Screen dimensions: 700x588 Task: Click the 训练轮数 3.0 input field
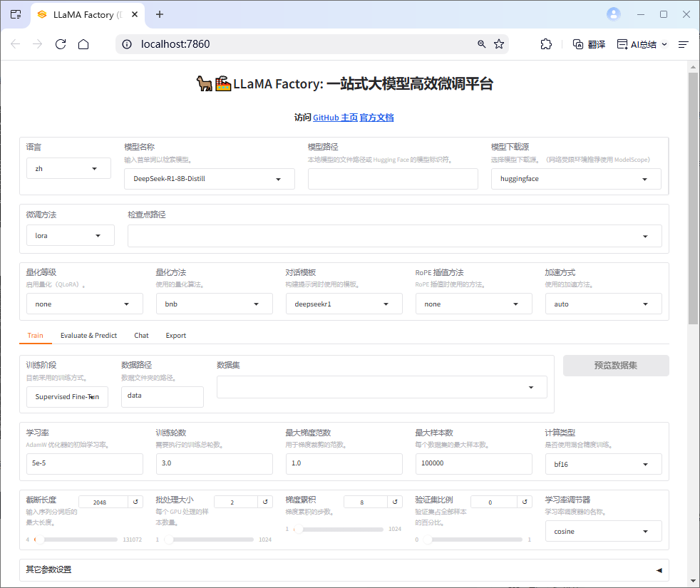tap(215, 463)
